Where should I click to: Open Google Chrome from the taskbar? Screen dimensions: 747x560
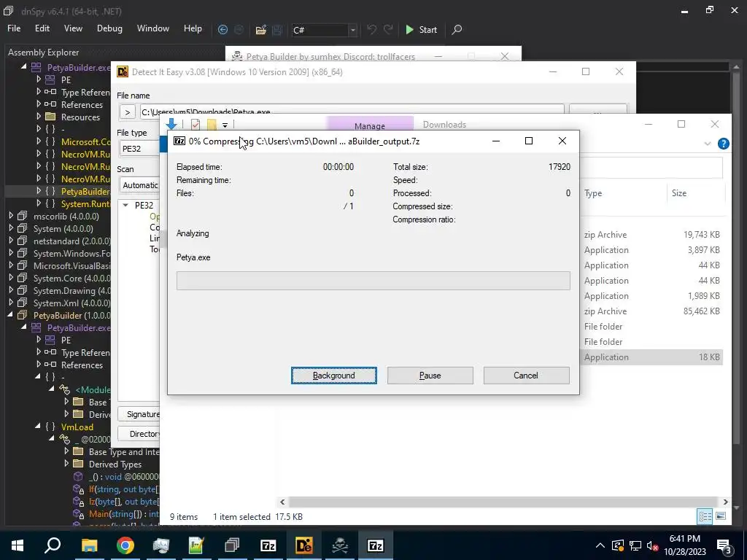pos(125,545)
